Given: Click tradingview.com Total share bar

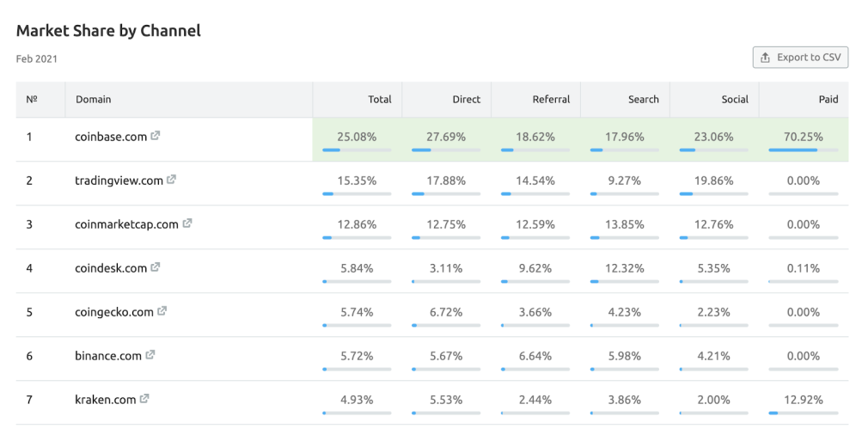Looking at the screenshot, I should point(357,193).
